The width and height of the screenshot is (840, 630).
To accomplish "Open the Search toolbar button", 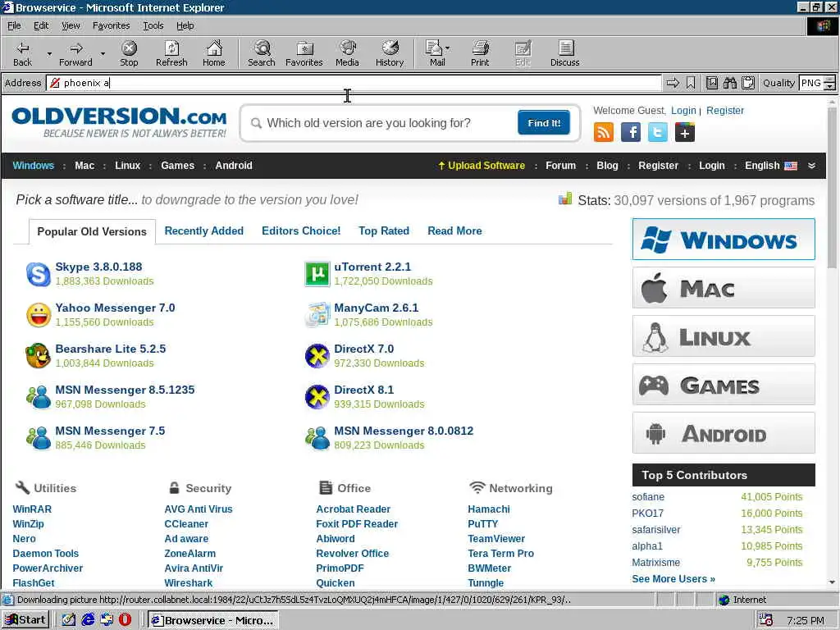I will pos(262,53).
